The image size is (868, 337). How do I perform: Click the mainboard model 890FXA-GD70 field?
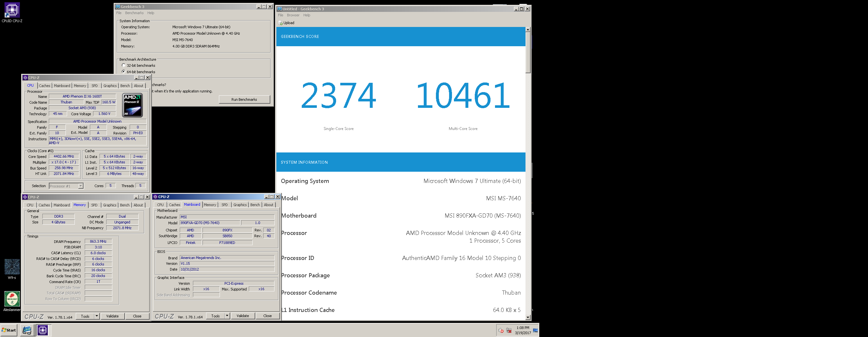tap(210, 223)
